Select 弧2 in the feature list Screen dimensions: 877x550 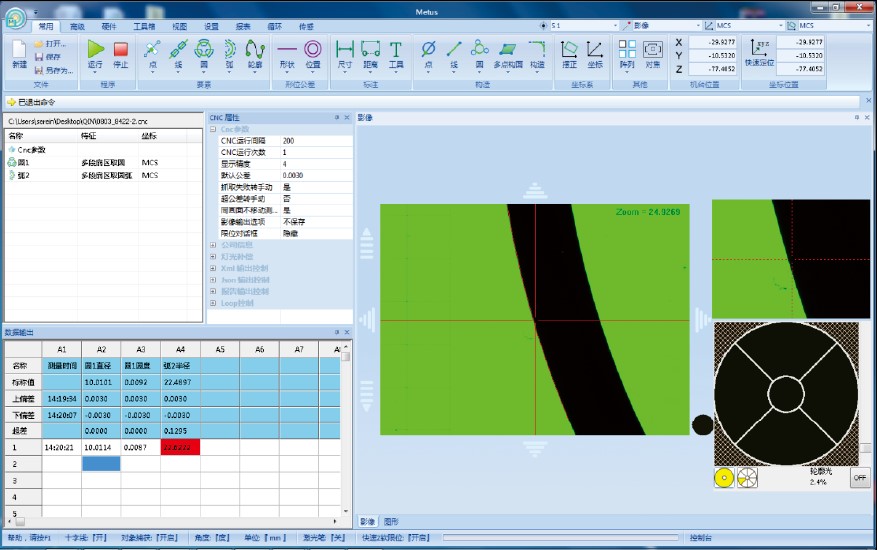[24, 175]
